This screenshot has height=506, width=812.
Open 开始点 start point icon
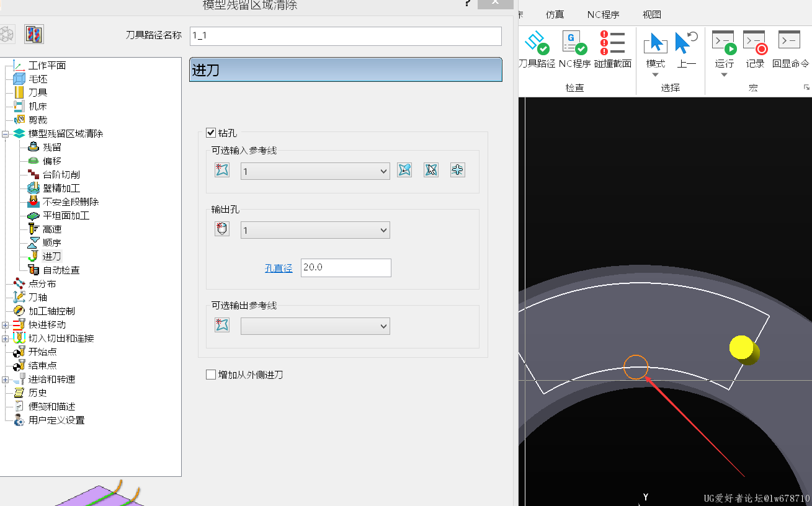[x=19, y=352]
